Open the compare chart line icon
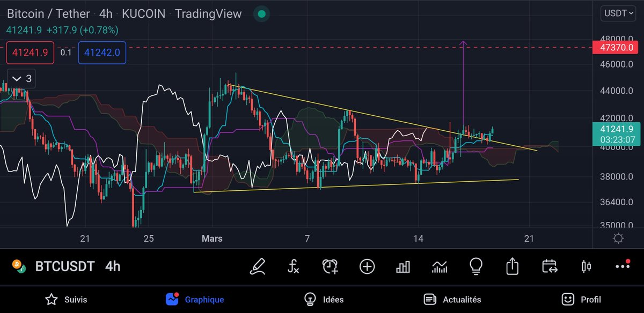Viewport: 644px width, 313px height. pyautogui.click(x=440, y=266)
